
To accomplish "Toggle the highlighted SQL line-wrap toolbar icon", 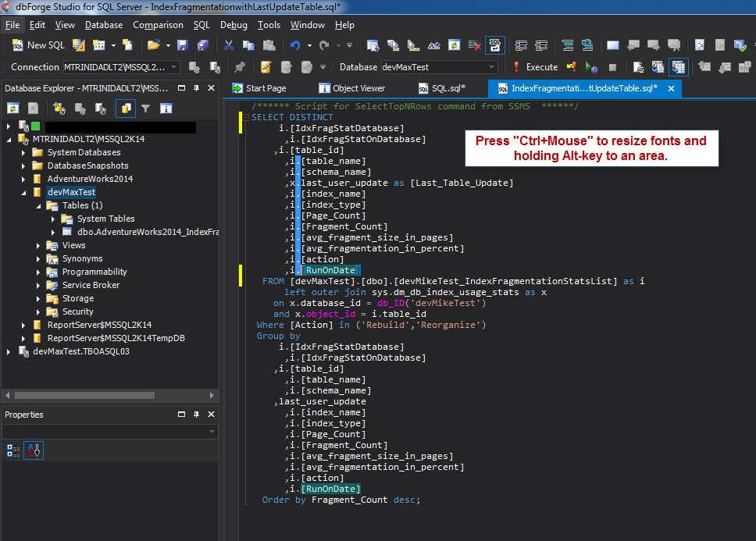I will [495, 45].
